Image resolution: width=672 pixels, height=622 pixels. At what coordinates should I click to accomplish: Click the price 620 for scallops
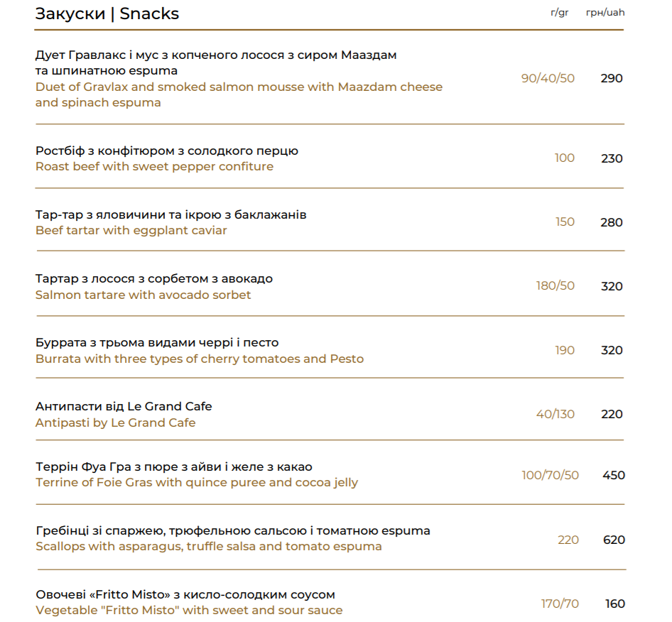[x=614, y=540]
